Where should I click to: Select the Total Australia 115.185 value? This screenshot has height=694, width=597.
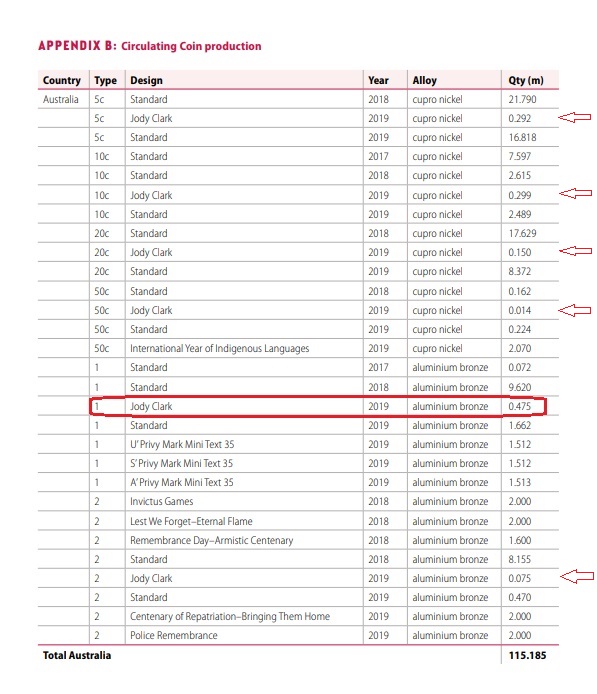(527, 655)
